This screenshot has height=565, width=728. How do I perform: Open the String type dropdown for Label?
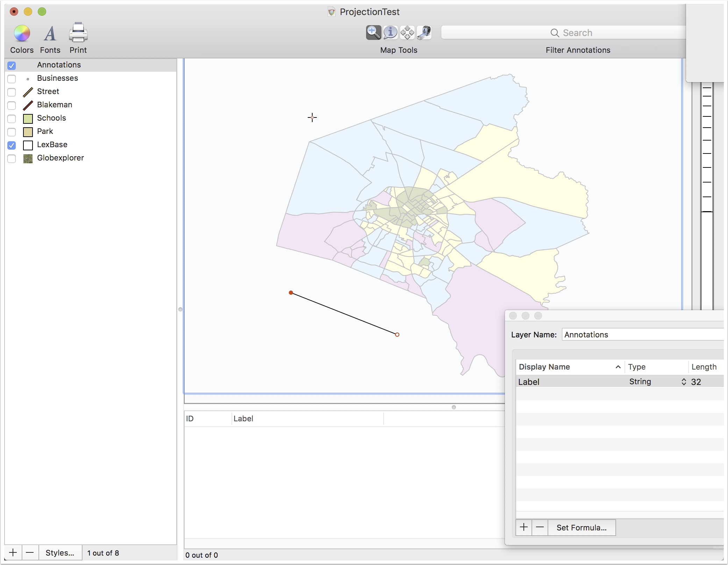(657, 382)
